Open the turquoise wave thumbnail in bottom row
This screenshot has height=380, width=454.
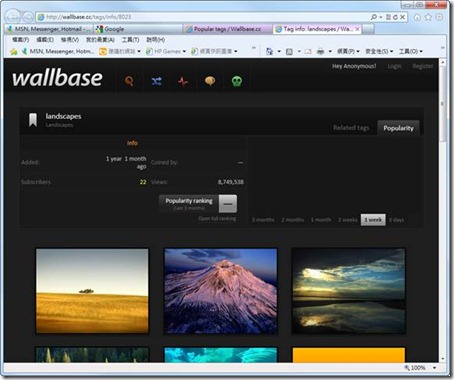pos(221,355)
